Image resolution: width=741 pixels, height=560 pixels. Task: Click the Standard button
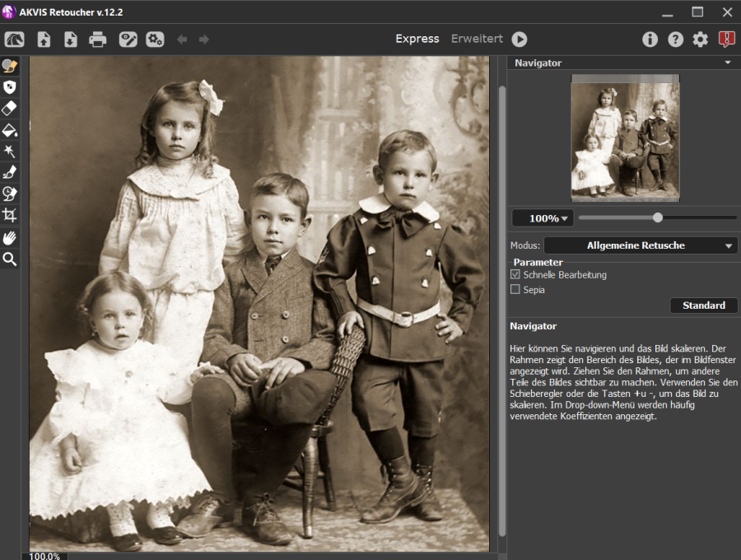(704, 306)
